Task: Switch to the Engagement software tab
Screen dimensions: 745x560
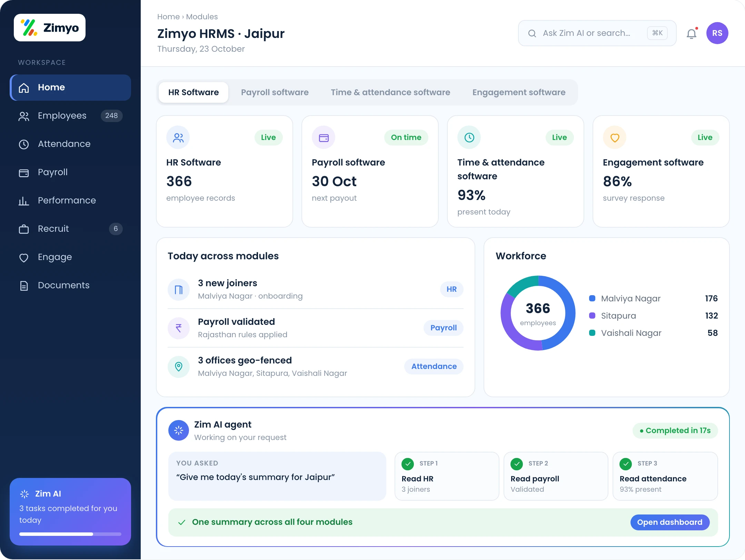Action: 519,92
